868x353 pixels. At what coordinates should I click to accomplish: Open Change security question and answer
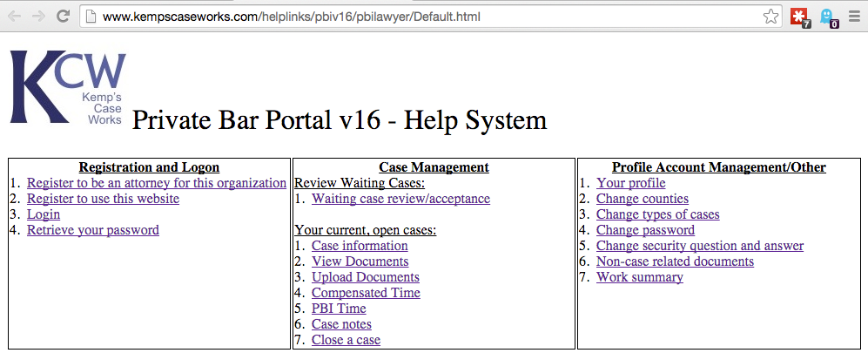(x=700, y=246)
